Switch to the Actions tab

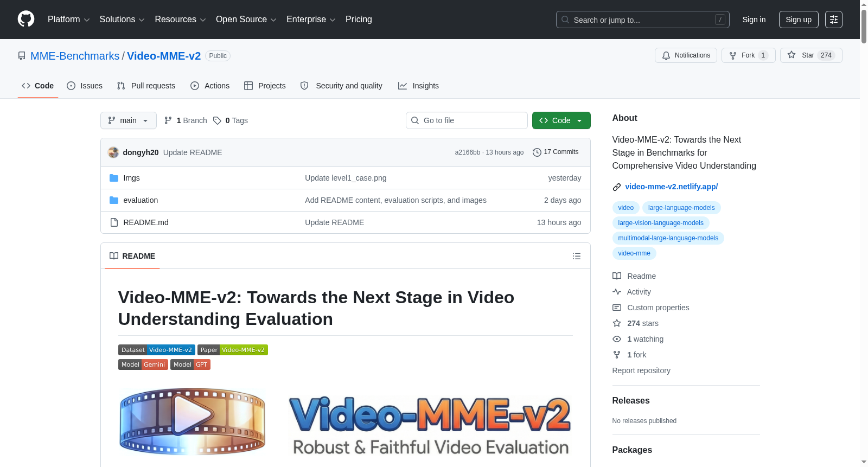(x=210, y=86)
